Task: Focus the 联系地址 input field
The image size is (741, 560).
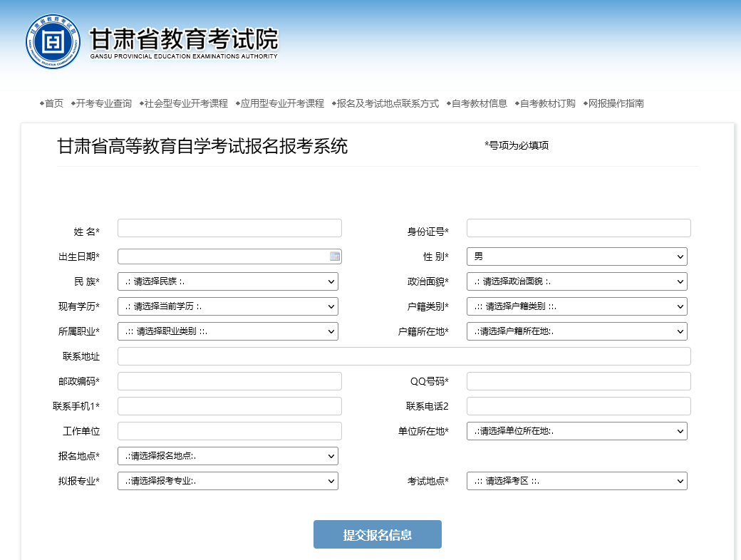Action: (x=404, y=356)
